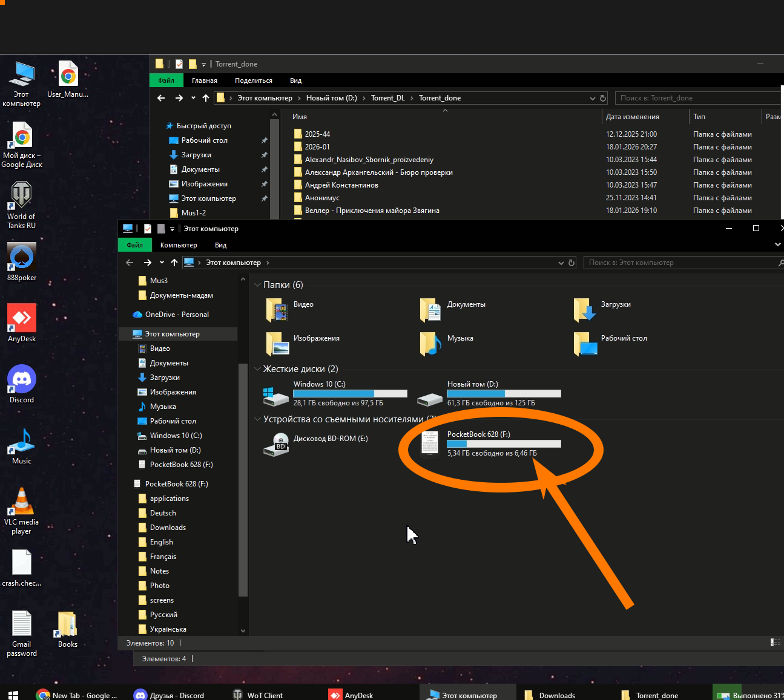Open the Компьютер ribbon tab
Image resolution: width=784 pixels, height=700 pixels.
179,245
